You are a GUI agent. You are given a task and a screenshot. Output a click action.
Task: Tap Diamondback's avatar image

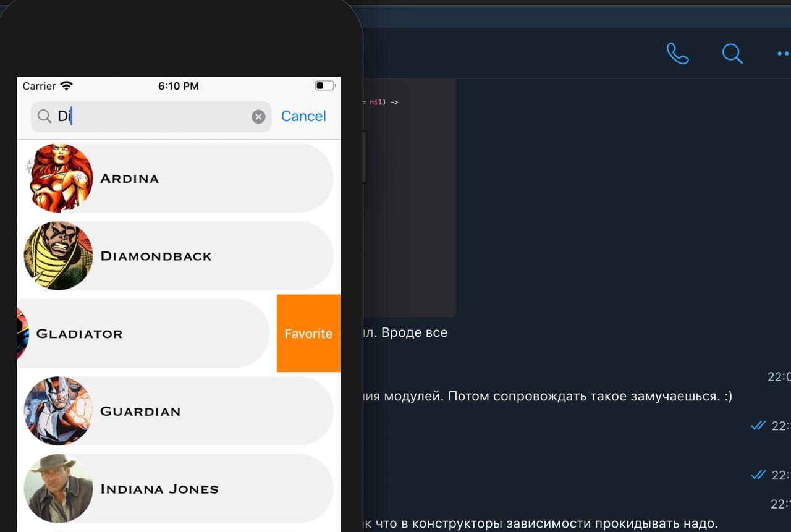click(59, 256)
